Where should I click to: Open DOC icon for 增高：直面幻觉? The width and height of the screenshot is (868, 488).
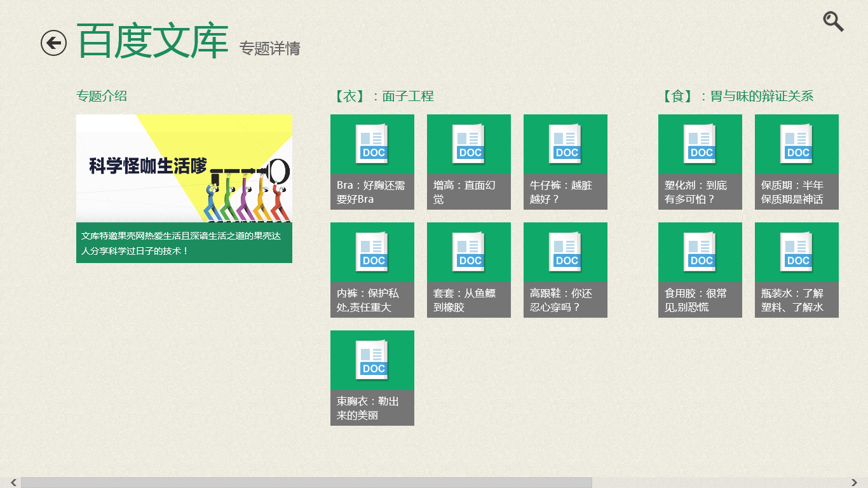coord(469,144)
